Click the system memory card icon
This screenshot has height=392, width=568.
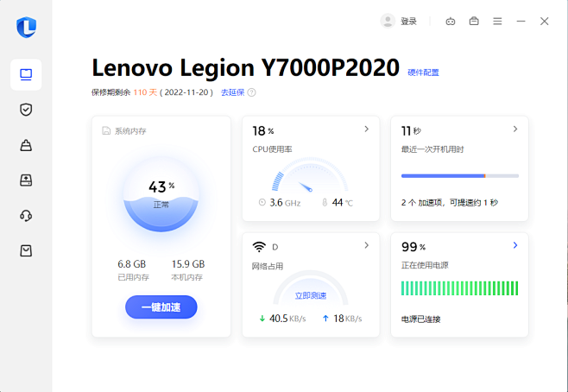click(x=106, y=130)
